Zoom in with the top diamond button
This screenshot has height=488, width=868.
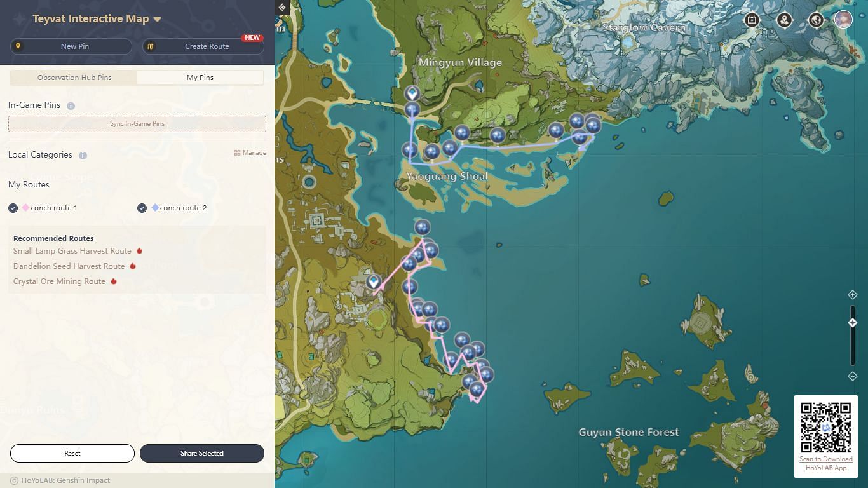click(853, 295)
